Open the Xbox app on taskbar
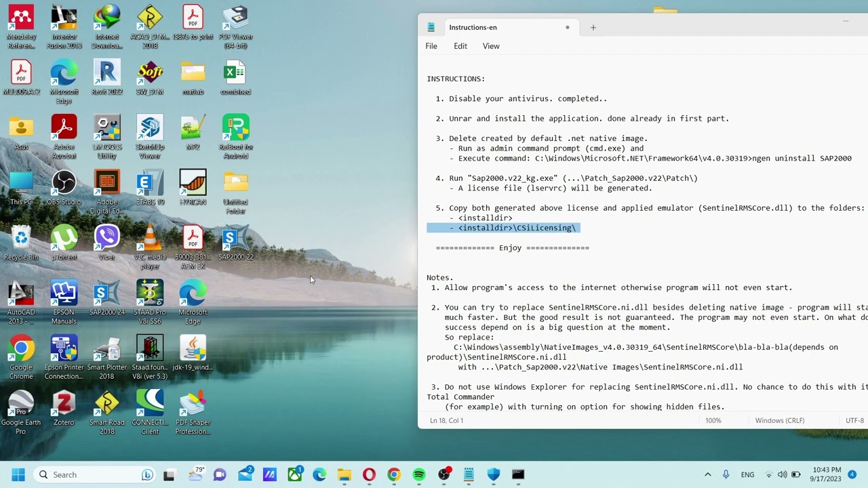The width and height of the screenshot is (868, 488). click(294, 474)
